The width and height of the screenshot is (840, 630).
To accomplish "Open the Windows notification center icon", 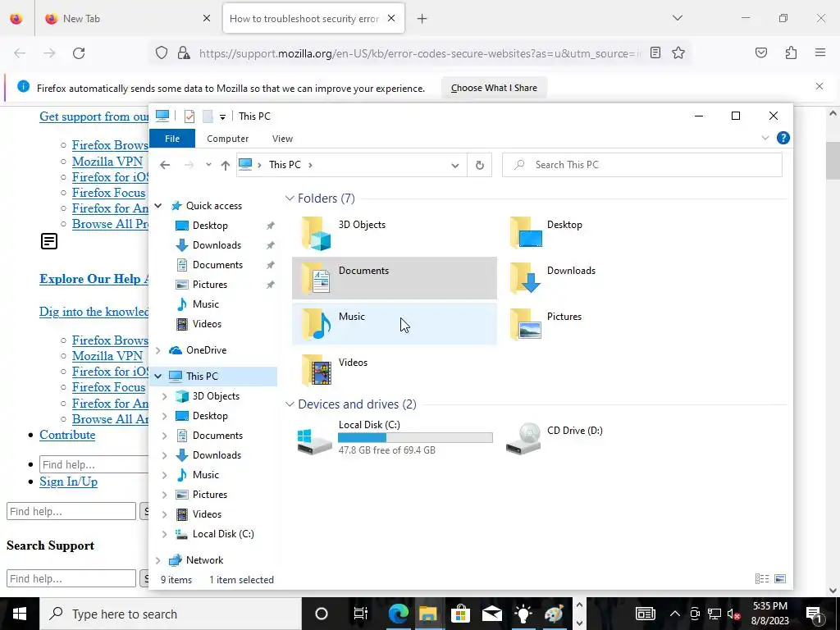I will point(814,614).
